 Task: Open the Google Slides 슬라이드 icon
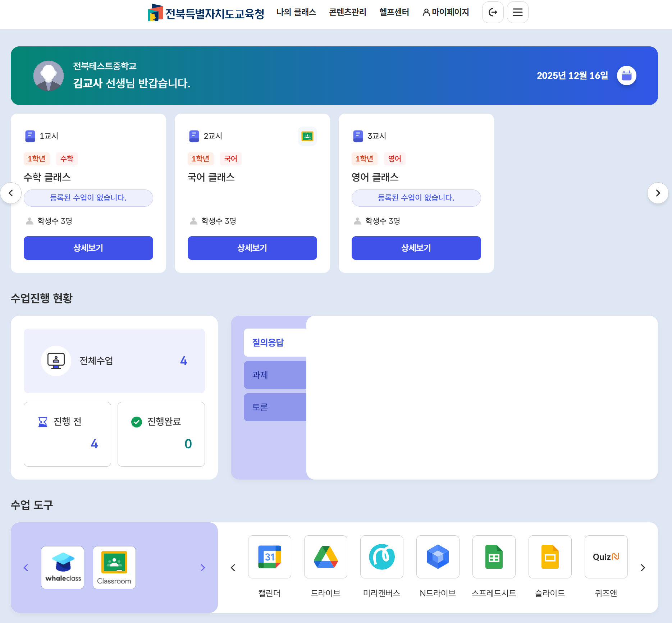[x=550, y=556]
